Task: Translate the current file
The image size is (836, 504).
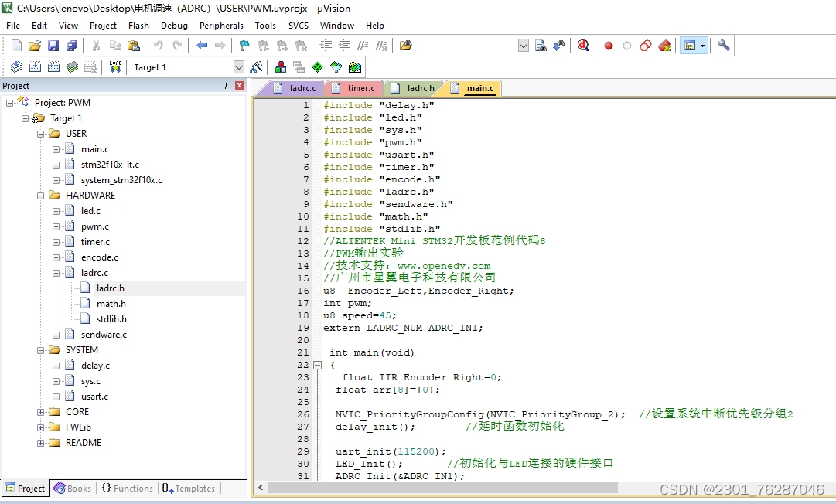Action: pos(16,67)
